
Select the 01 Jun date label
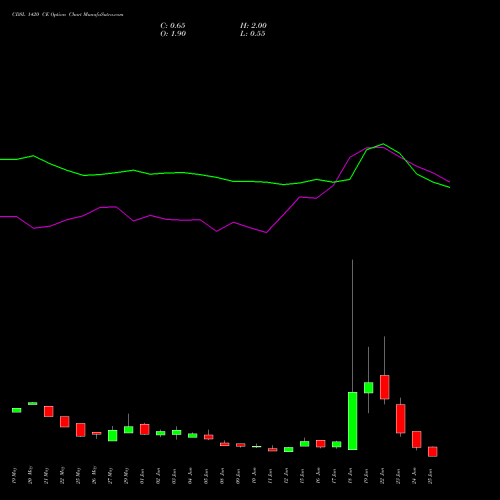click(x=142, y=476)
